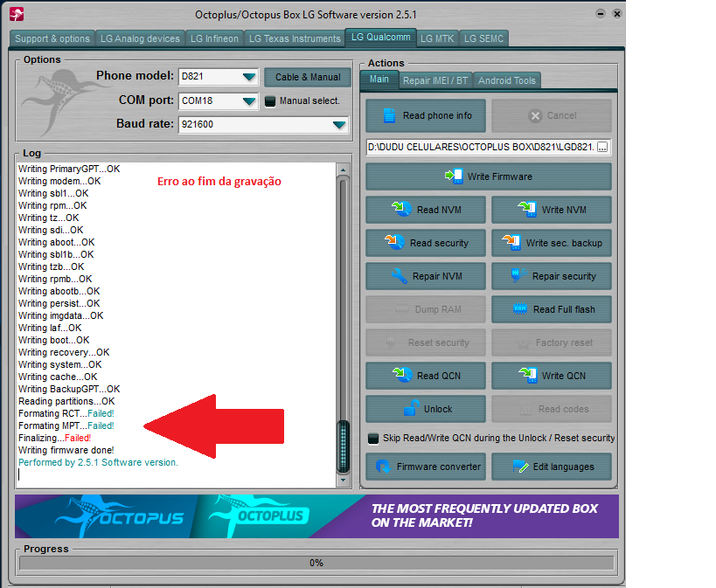The width and height of the screenshot is (716, 588).
Task: Click the log scrollbar up arrow
Action: pos(343,169)
